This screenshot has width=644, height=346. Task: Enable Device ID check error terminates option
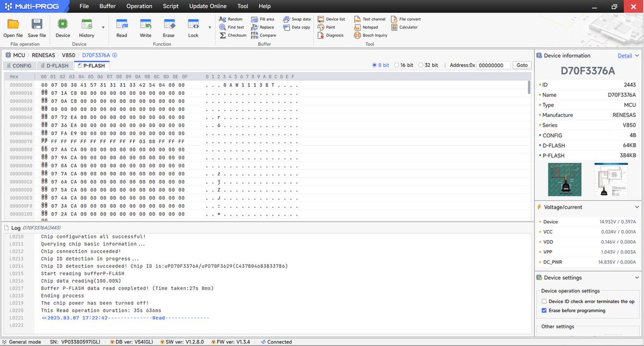pos(544,301)
